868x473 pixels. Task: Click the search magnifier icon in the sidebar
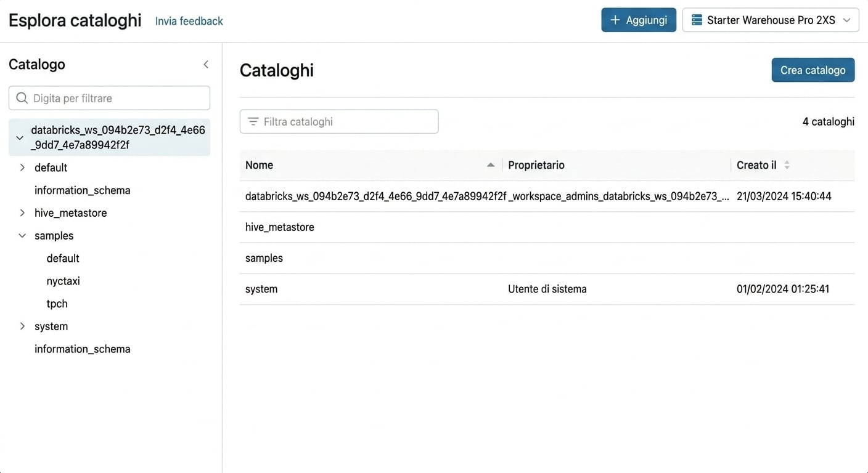(22, 98)
